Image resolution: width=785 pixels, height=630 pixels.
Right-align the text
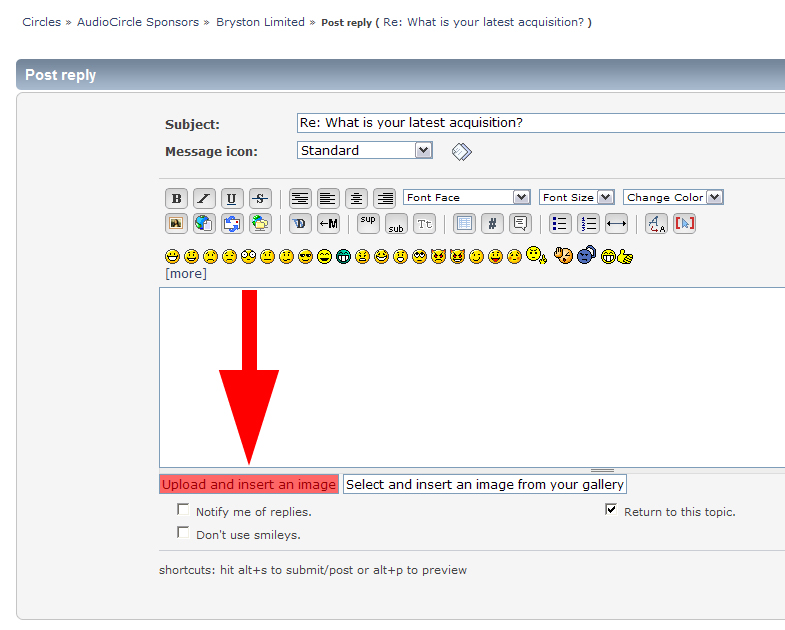(384, 198)
